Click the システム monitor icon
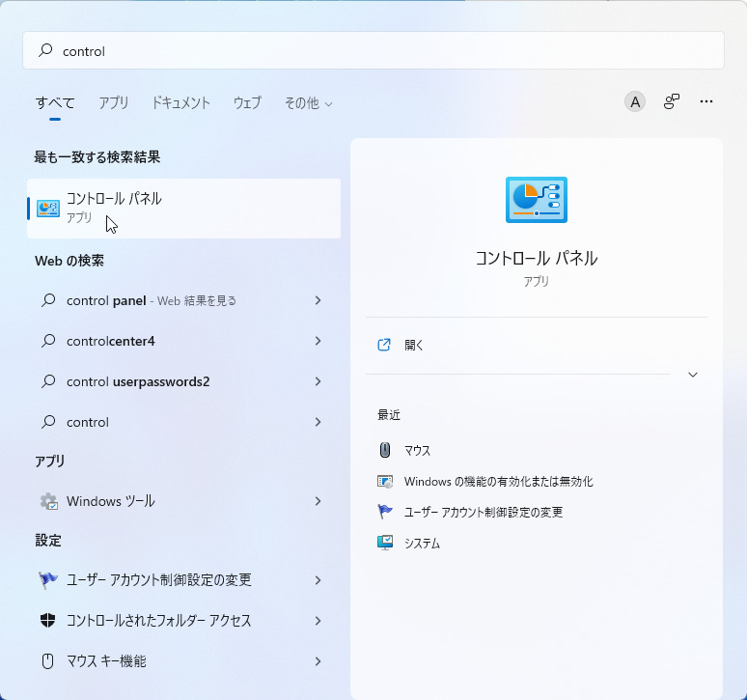The height and width of the screenshot is (700, 747). pos(385,543)
